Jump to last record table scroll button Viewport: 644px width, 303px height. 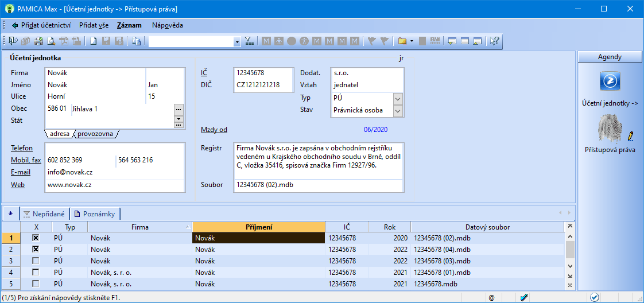(x=569, y=276)
